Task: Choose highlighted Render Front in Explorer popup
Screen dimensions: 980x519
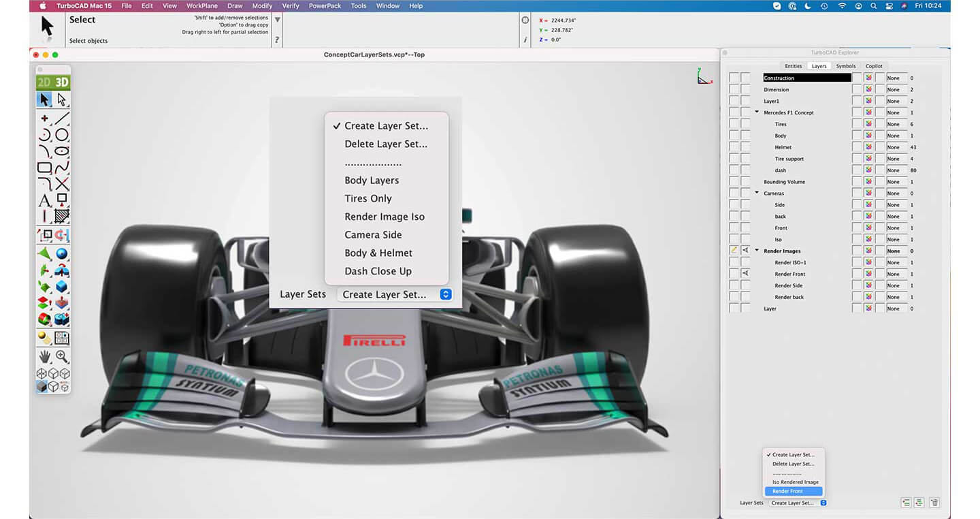Action: tap(794, 491)
